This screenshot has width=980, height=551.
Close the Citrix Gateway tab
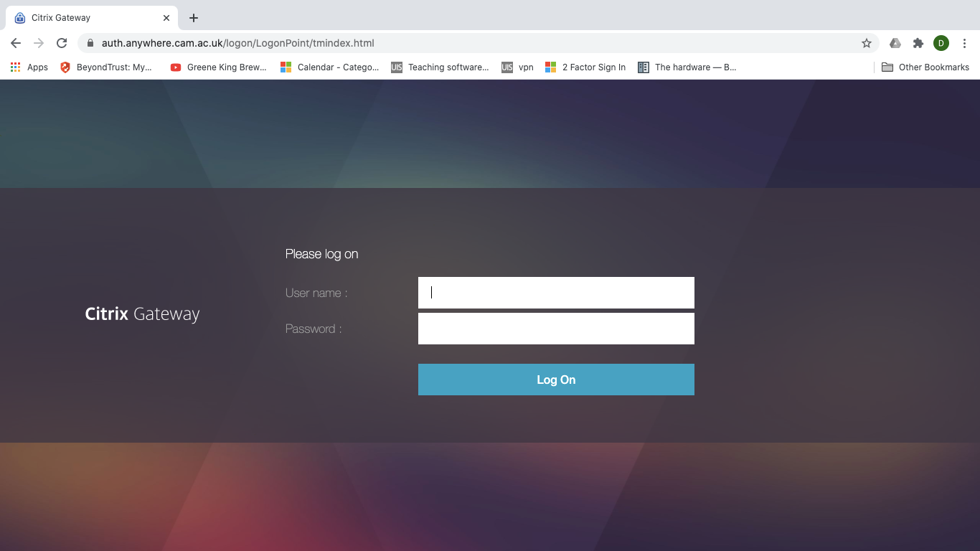pos(166,18)
